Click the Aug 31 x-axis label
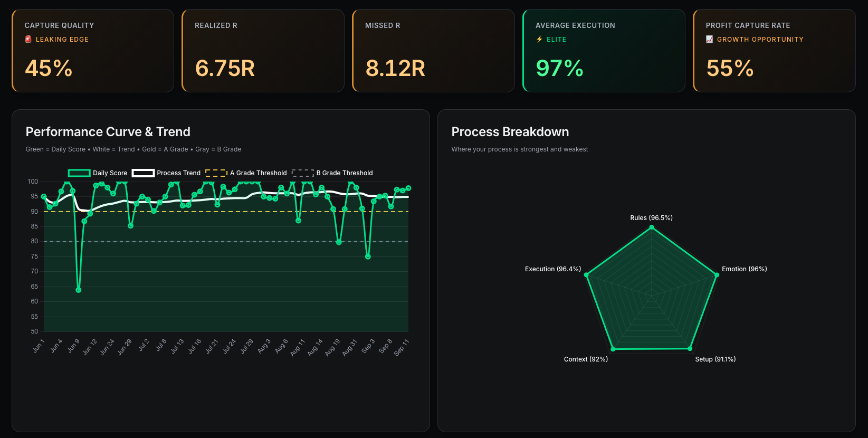This screenshot has width=868, height=438. pos(350,347)
